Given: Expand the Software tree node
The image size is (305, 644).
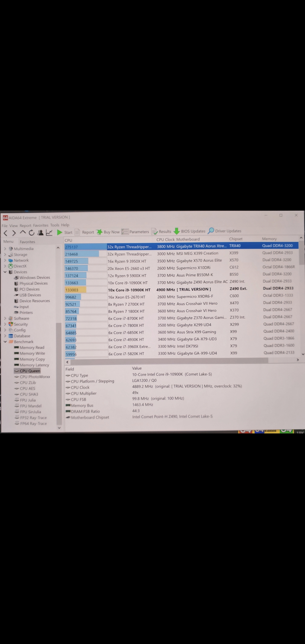Looking at the screenshot, I should coord(5,318).
